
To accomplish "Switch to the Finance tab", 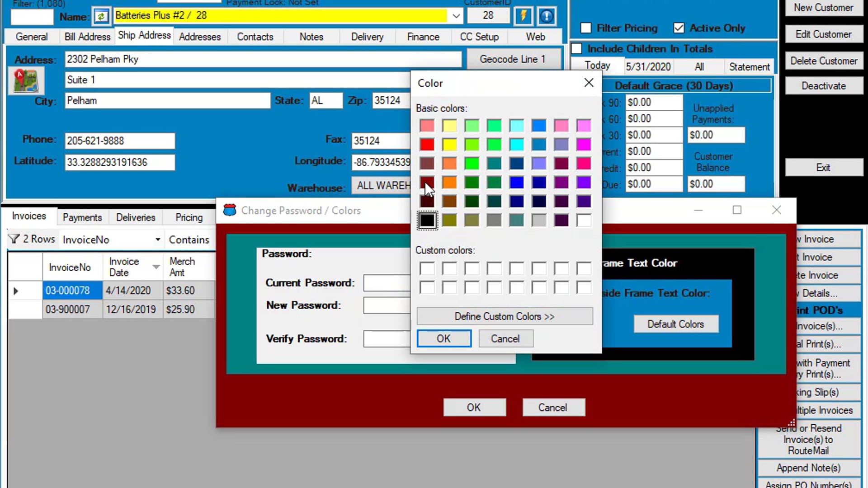I will pos(423,37).
